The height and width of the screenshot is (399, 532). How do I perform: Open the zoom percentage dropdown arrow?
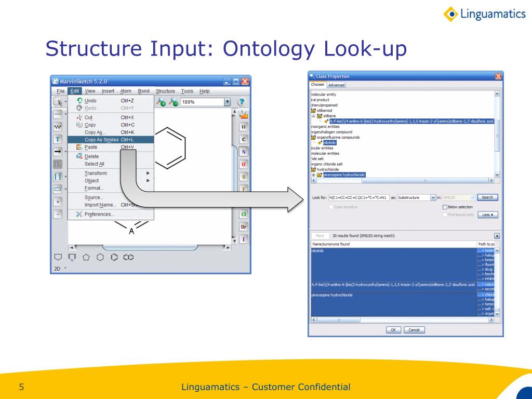click(228, 102)
